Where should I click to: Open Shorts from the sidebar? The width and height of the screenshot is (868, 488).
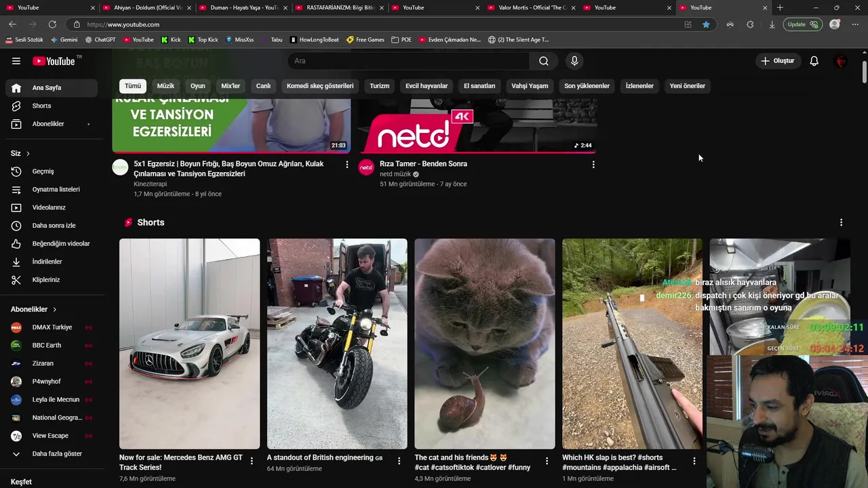tap(52, 106)
